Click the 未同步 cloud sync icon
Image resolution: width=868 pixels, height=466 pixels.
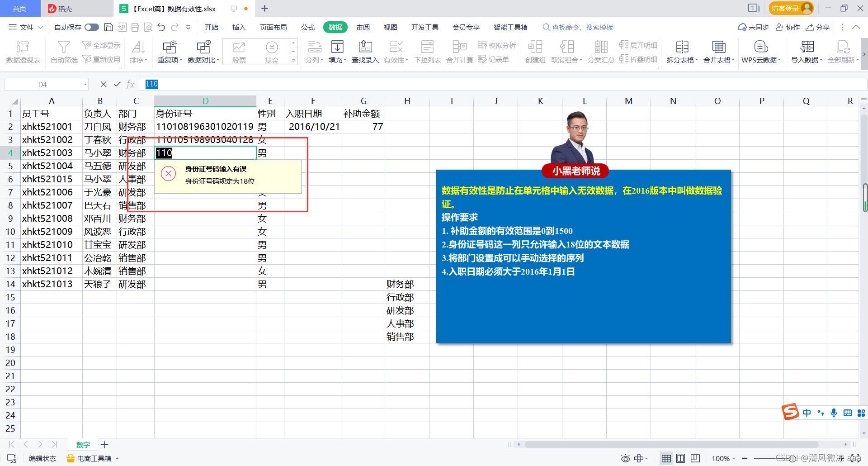[753, 27]
